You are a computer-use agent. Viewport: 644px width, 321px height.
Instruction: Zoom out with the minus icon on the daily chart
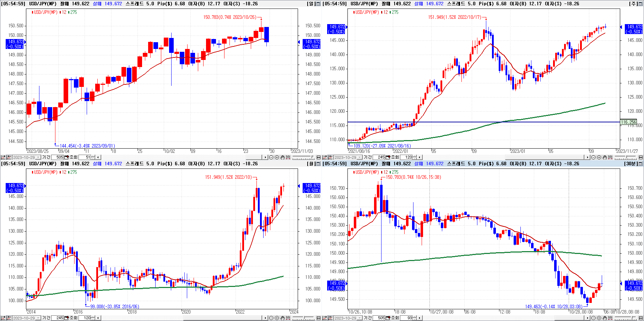coord(271,157)
